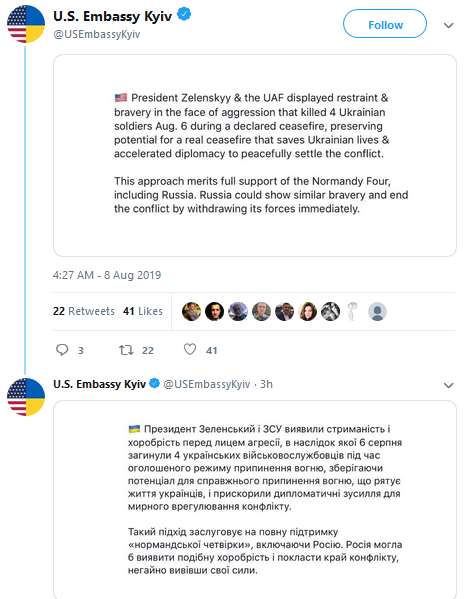Click the reply speech bubble icon

click(x=62, y=350)
